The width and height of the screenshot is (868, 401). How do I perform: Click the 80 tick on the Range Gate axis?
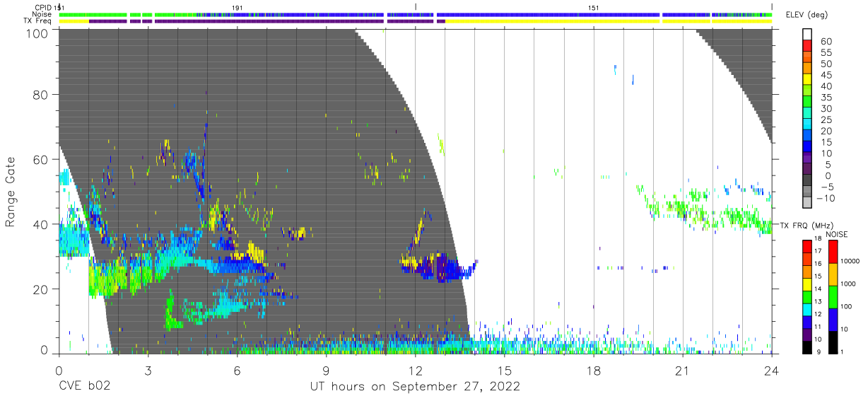point(41,94)
